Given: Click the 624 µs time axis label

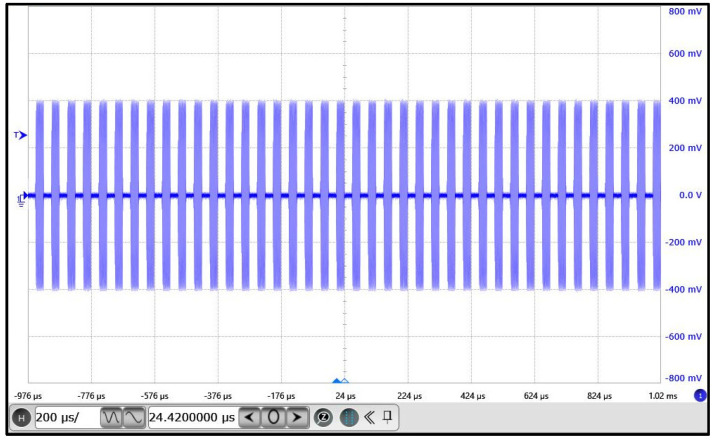Looking at the screenshot, I should 536,396.
